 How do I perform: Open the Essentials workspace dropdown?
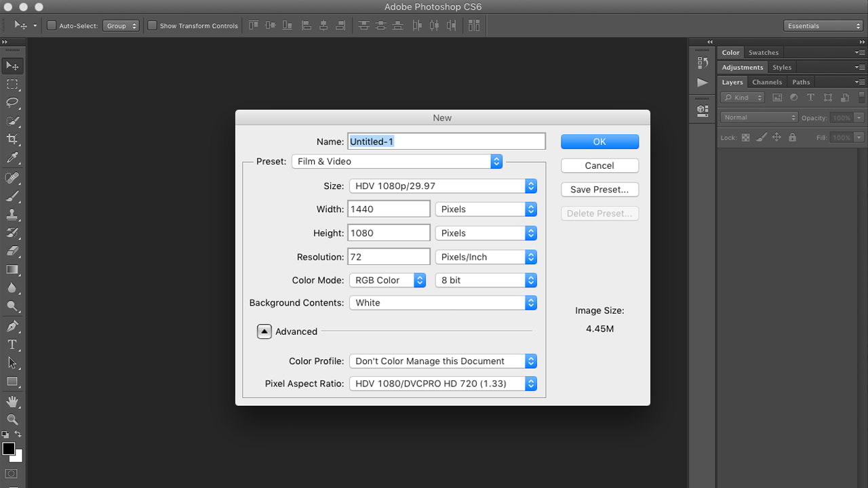click(x=823, y=26)
